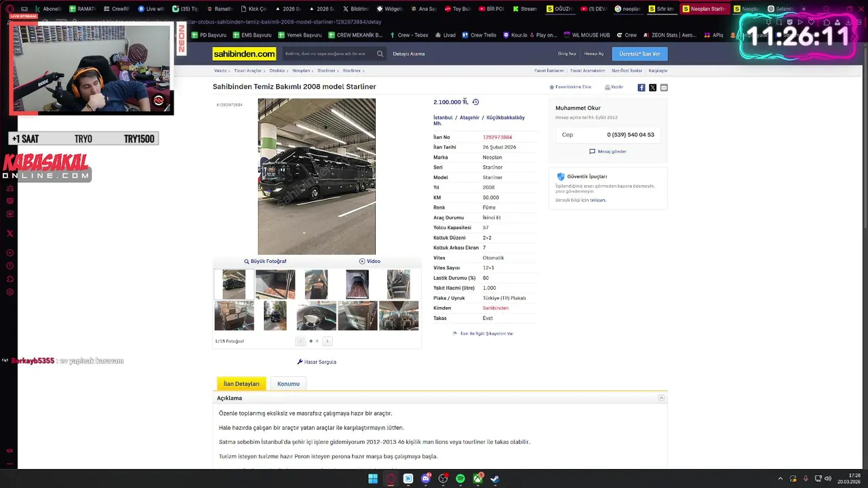Viewport: 868px width, 488px height.
Task: Open Discord from the taskbar
Action: (x=426, y=479)
